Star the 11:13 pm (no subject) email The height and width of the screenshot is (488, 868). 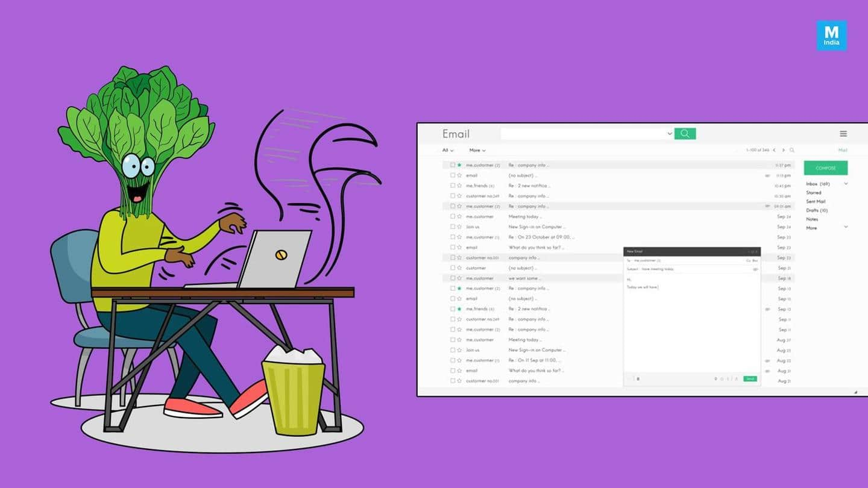coord(459,175)
